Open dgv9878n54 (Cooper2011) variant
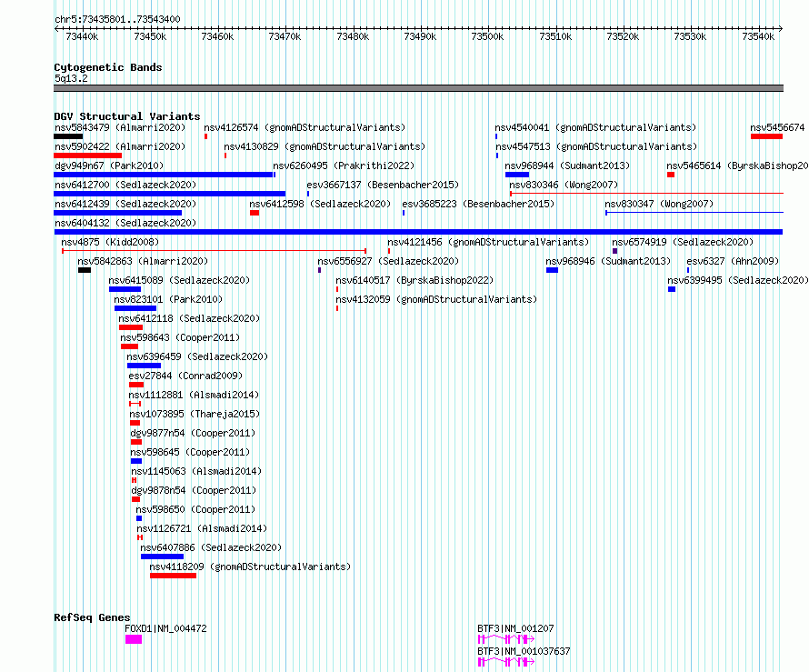This screenshot has height=672, width=809. coord(194,490)
